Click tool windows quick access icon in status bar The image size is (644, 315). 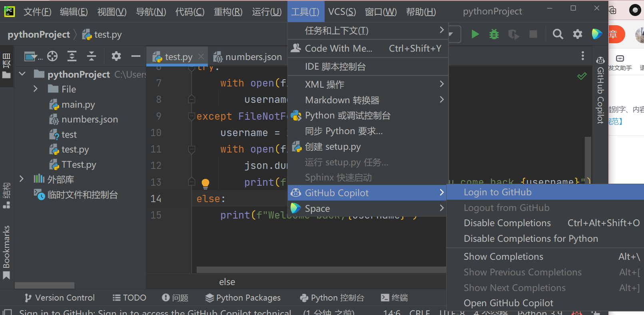point(7,312)
